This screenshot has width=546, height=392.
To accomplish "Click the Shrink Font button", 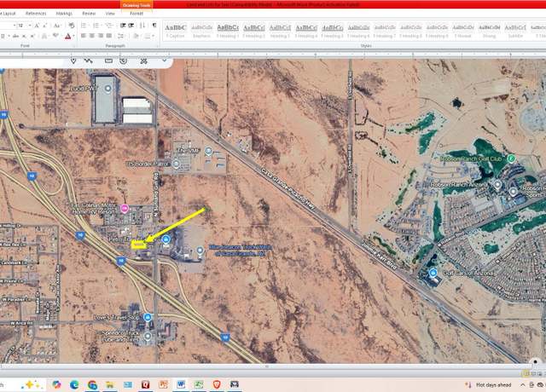I will tap(45, 26).
